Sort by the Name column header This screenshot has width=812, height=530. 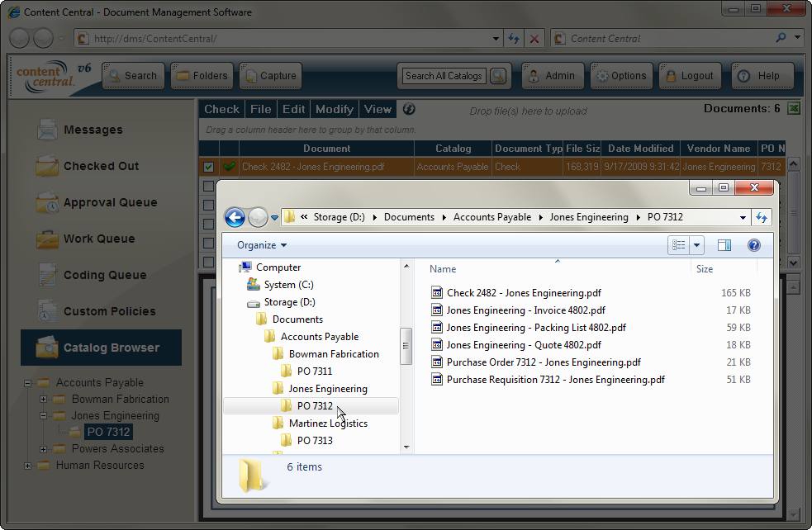[443, 269]
